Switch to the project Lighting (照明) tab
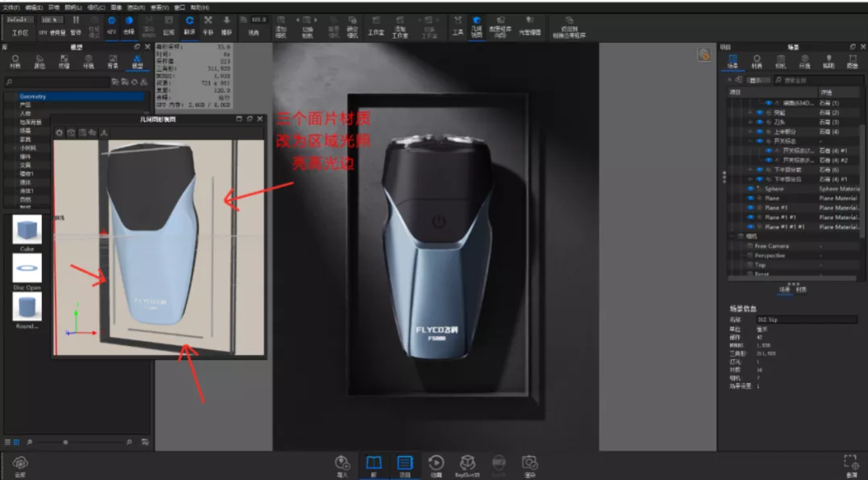Viewport: 868px width, 480px height. (829, 61)
